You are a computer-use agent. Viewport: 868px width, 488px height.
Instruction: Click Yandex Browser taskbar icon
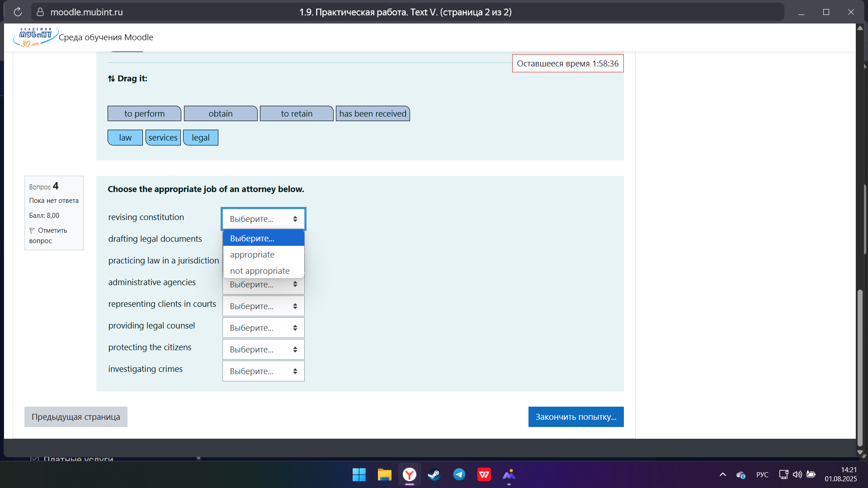[410, 474]
